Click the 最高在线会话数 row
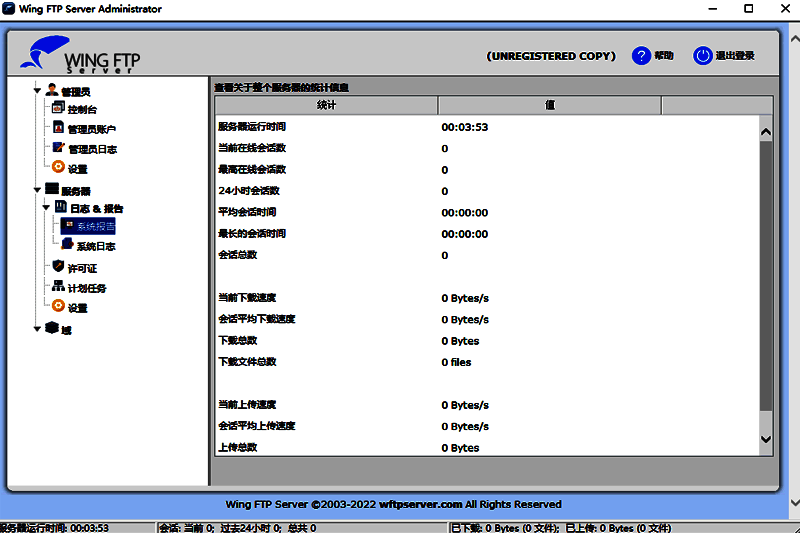The width and height of the screenshot is (800, 533). click(x=487, y=170)
